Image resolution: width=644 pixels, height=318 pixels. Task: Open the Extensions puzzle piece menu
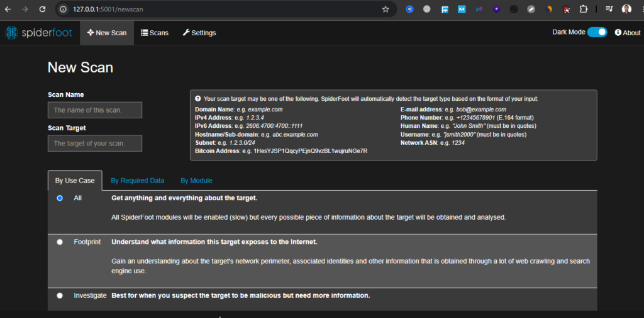(x=583, y=9)
